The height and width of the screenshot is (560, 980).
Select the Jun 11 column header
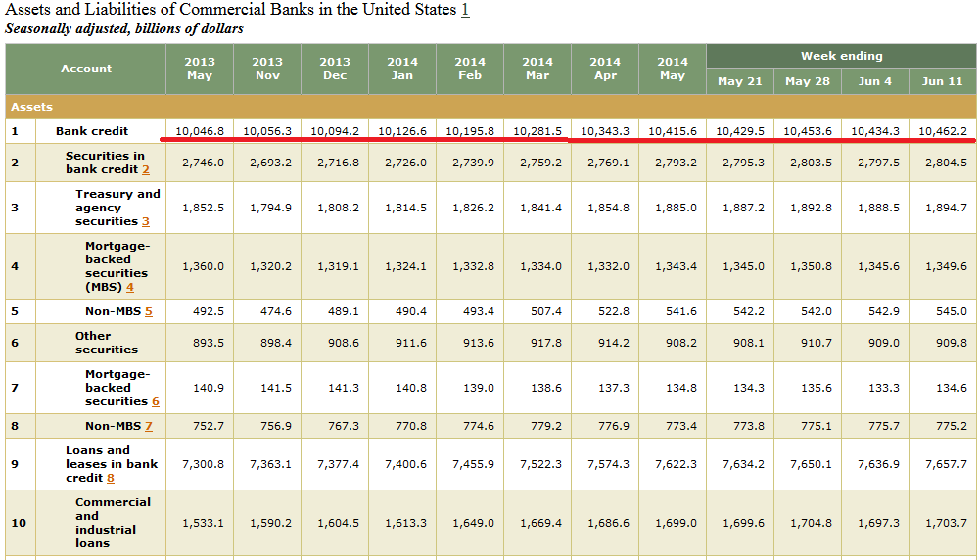(942, 81)
